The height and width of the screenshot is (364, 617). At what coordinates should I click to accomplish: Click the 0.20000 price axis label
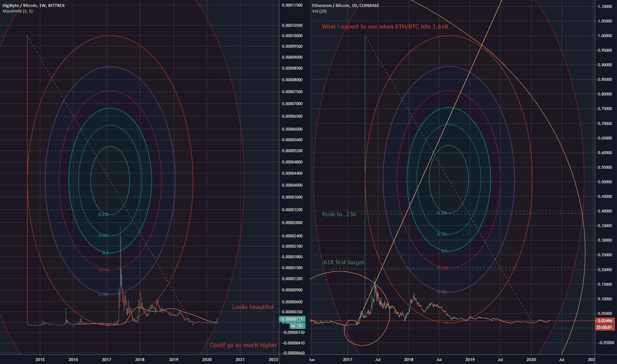pos(605,269)
